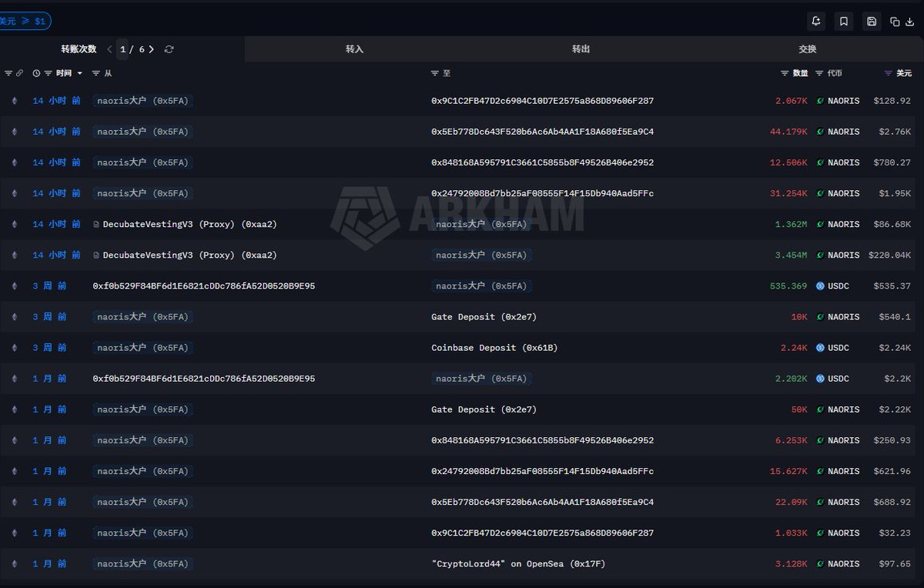Viewport: 924px width, 588px height.
Task: Click the 3 周 前 time in $540.1 row
Action: [49, 316]
